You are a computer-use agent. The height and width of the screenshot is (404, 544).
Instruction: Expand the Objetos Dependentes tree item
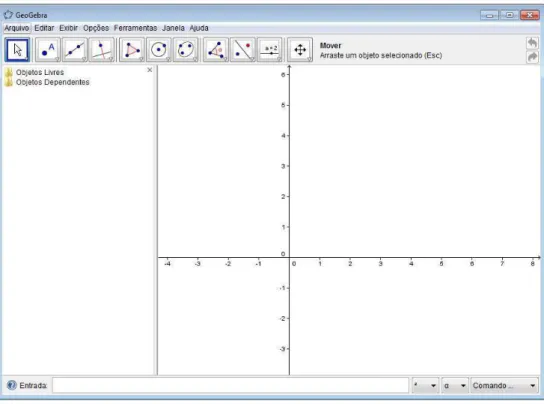coord(52,82)
